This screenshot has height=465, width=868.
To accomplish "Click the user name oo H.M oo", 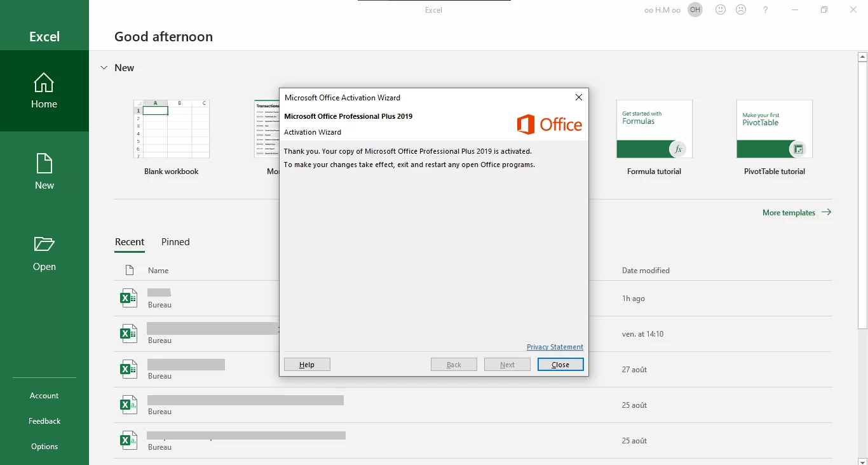I will (x=662, y=10).
